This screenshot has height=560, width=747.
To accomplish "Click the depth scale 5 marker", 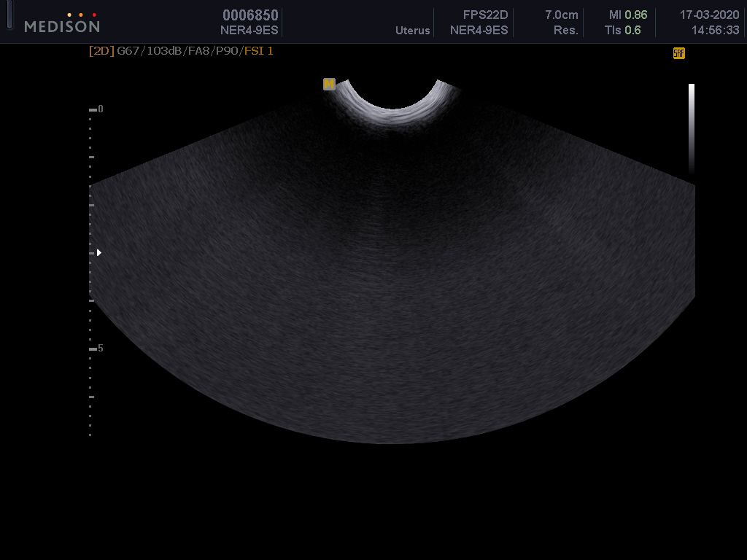I will click(100, 349).
